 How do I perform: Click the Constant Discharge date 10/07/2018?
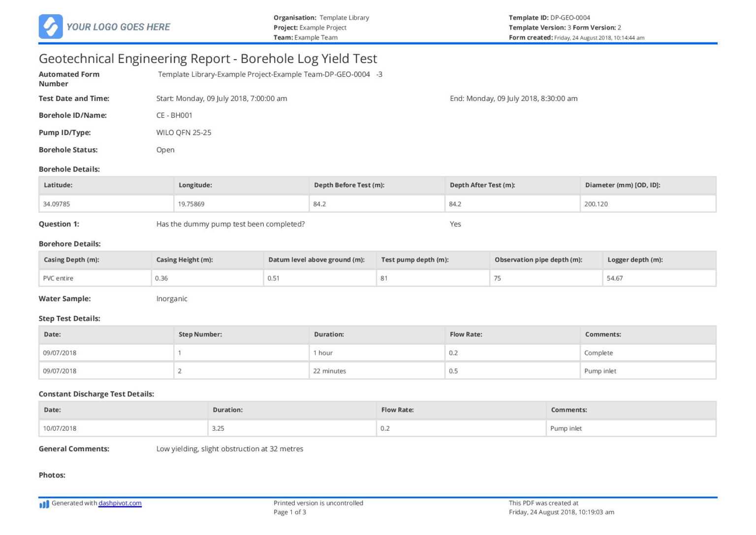60,428
